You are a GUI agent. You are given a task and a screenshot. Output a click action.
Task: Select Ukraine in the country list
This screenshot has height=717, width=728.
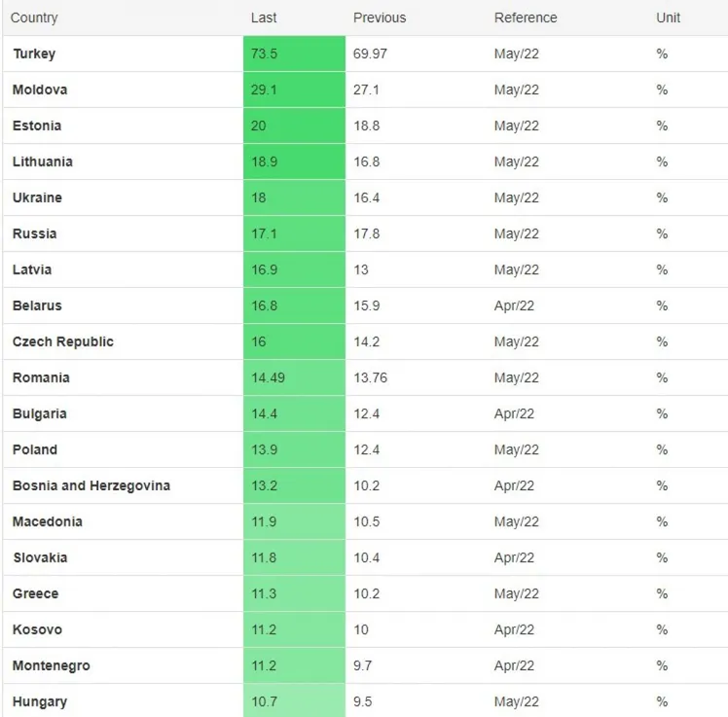click(x=37, y=198)
